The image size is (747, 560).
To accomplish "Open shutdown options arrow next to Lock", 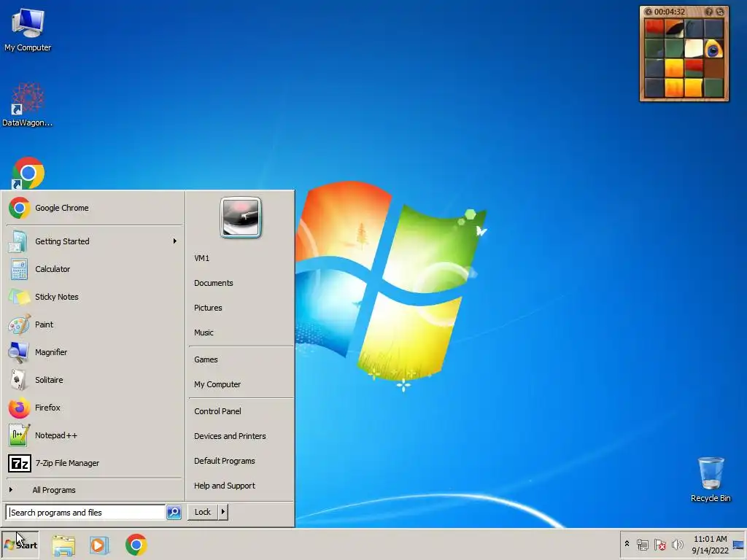I will coord(223,512).
